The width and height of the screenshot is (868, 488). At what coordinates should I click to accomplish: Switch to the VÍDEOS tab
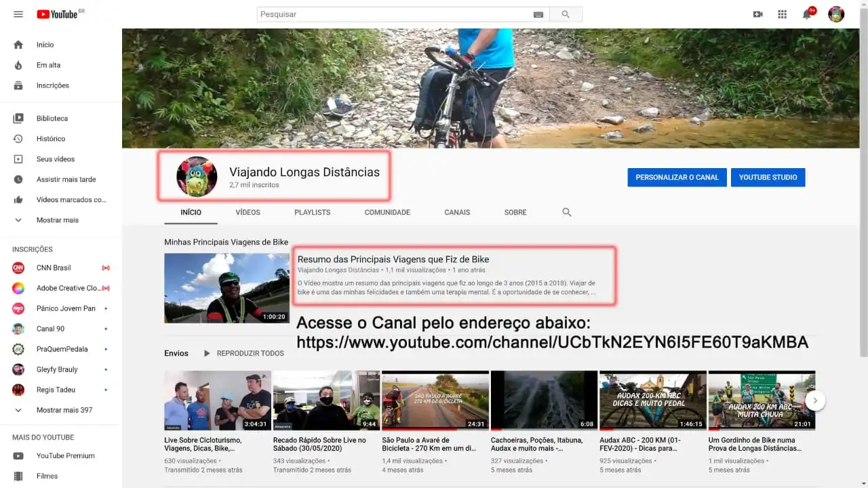click(248, 212)
